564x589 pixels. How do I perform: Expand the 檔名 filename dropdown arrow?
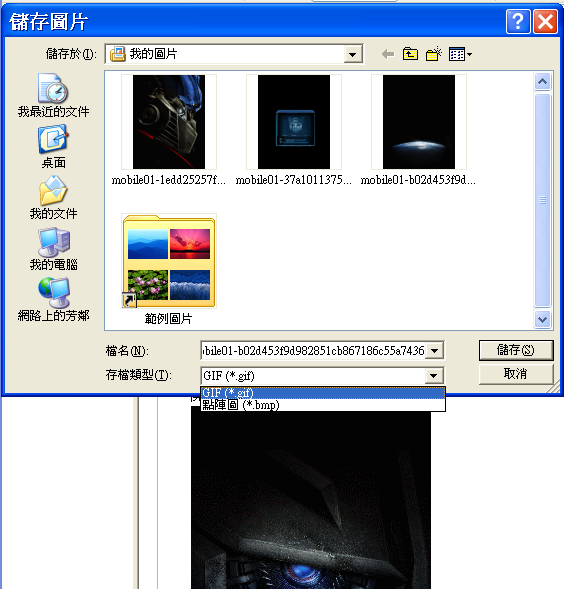[x=434, y=351]
